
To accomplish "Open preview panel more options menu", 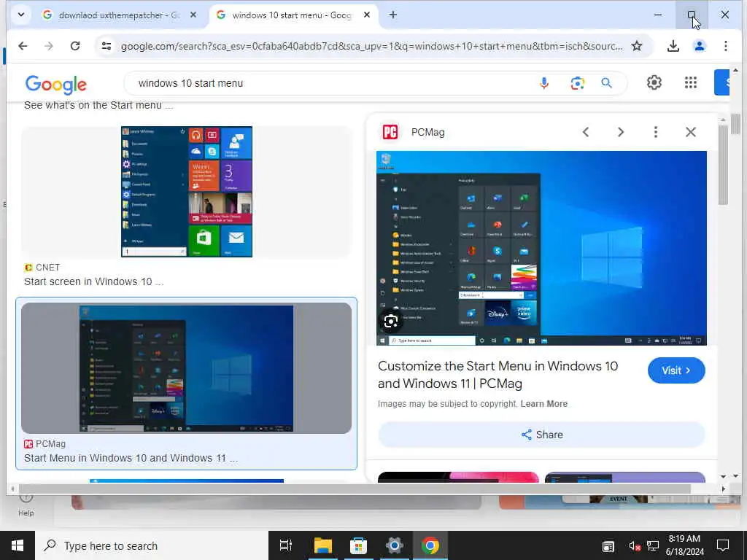I will coord(656,132).
